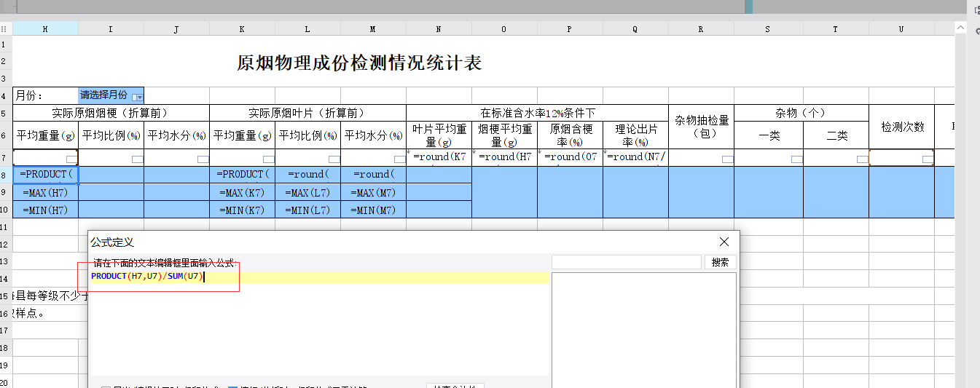Screen dimensions: 980x388
Task: Click the select-all corner of the grid
Action: click(6, 28)
